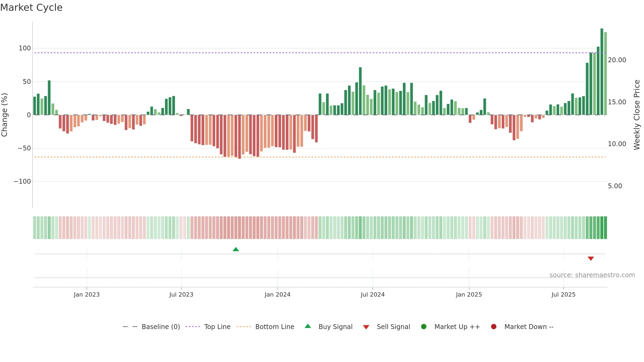Click the orange dotted line swatch in legend
The width and height of the screenshot is (644, 362).
click(244, 327)
